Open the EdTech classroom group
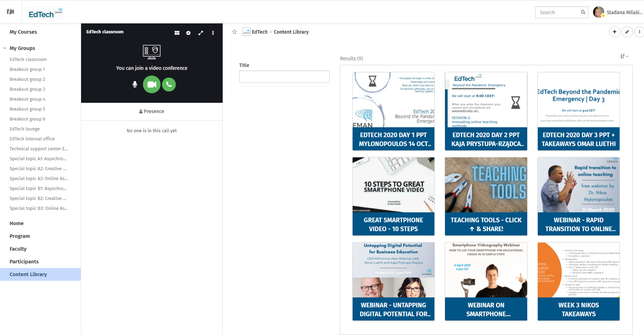644x335 pixels. coord(28,60)
